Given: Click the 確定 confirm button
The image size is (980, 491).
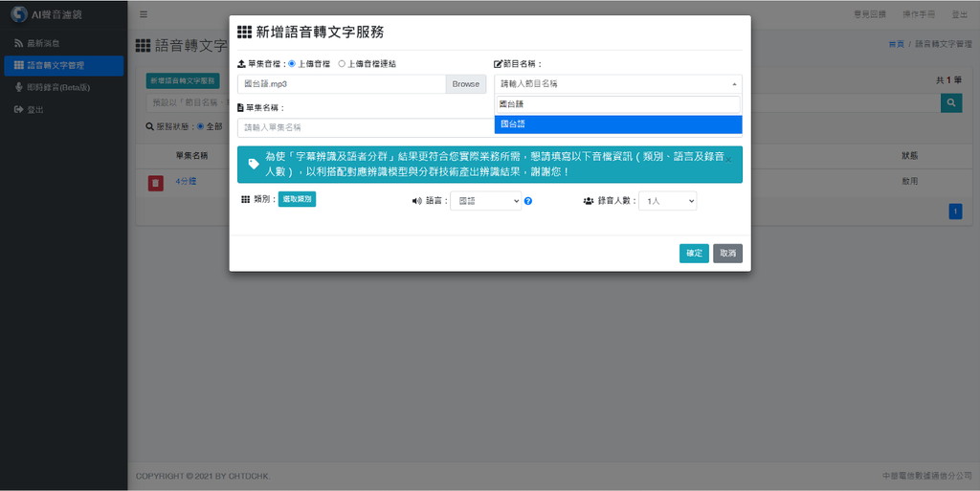Looking at the screenshot, I should pyautogui.click(x=695, y=254).
